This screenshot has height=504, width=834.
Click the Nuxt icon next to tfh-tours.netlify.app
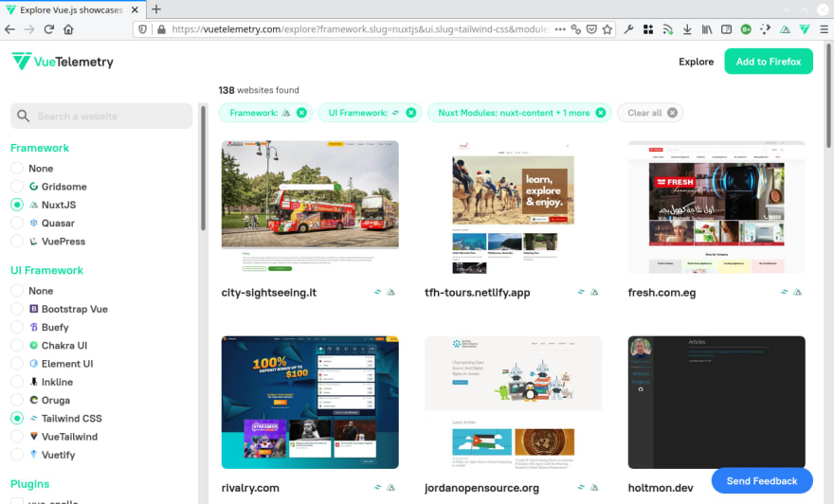coord(594,292)
